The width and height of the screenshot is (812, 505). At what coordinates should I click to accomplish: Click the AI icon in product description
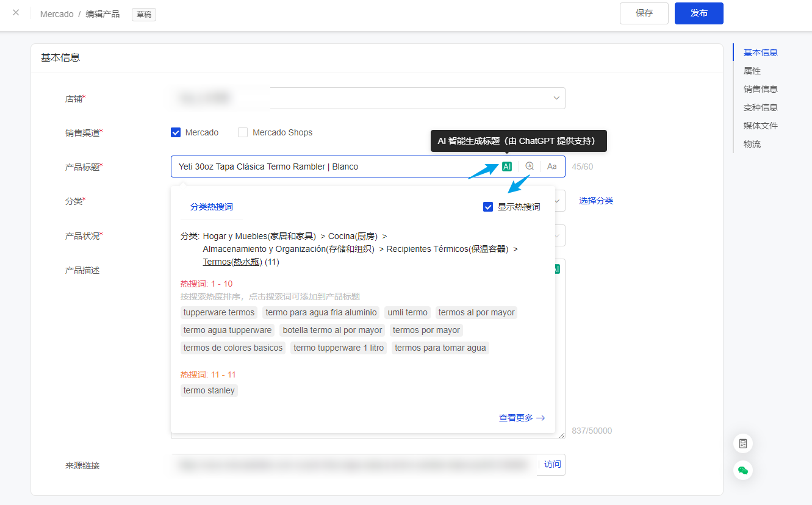(x=556, y=269)
